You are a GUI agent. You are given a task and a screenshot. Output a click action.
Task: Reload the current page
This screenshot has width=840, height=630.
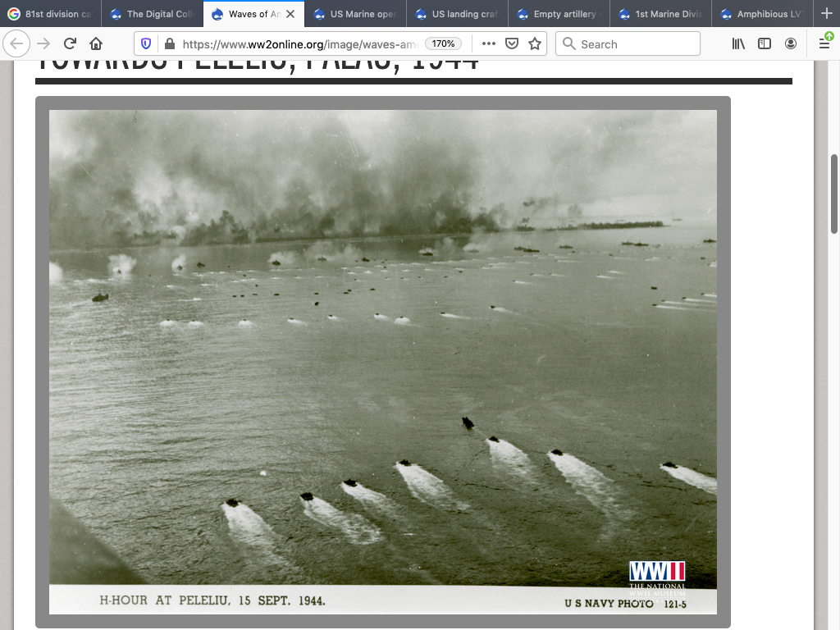pyautogui.click(x=70, y=43)
